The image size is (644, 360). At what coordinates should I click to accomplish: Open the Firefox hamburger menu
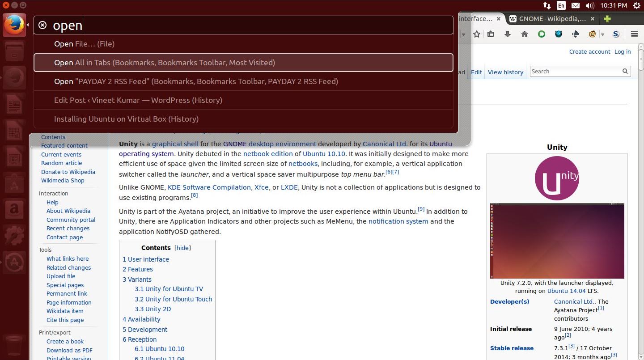tap(634, 34)
